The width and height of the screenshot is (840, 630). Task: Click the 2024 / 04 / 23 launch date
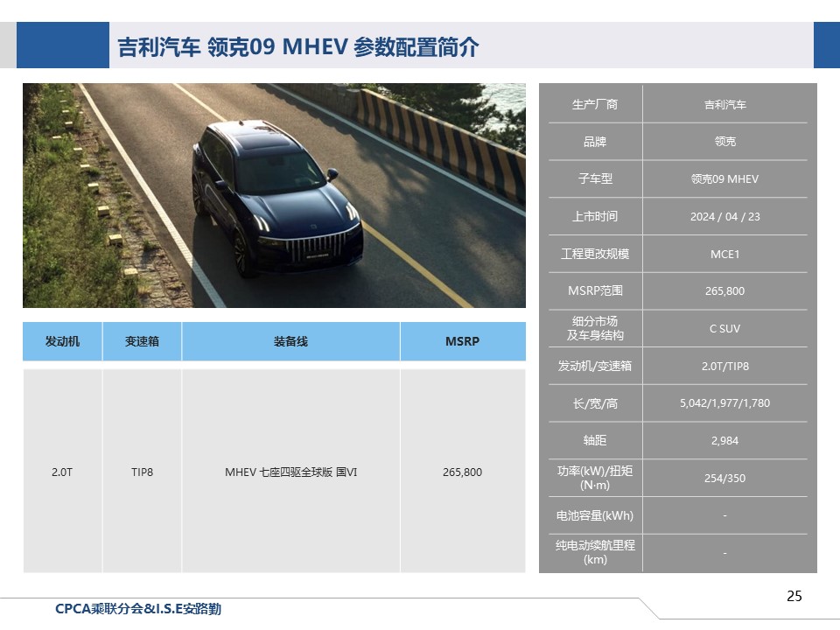coord(724,216)
